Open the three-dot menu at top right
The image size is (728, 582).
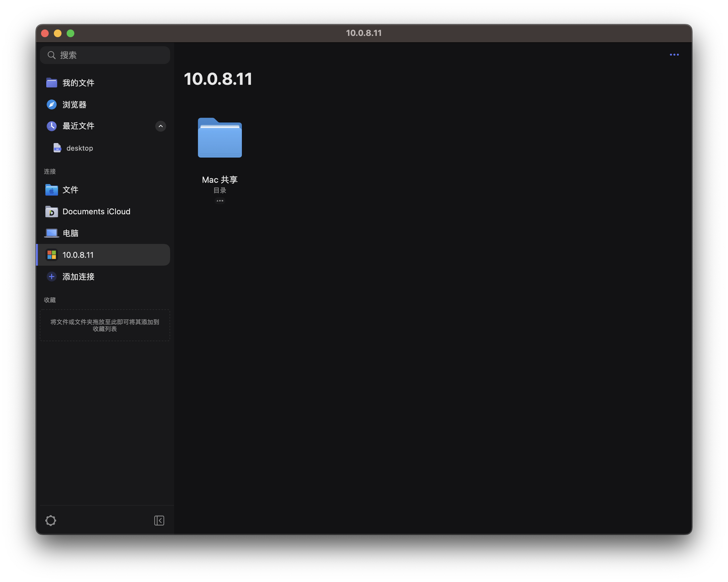(674, 55)
